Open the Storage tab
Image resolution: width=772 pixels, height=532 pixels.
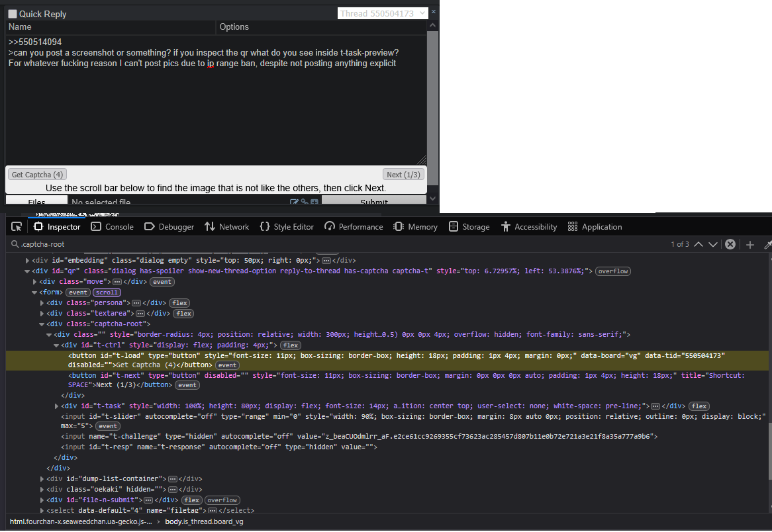click(x=469, y=227)
